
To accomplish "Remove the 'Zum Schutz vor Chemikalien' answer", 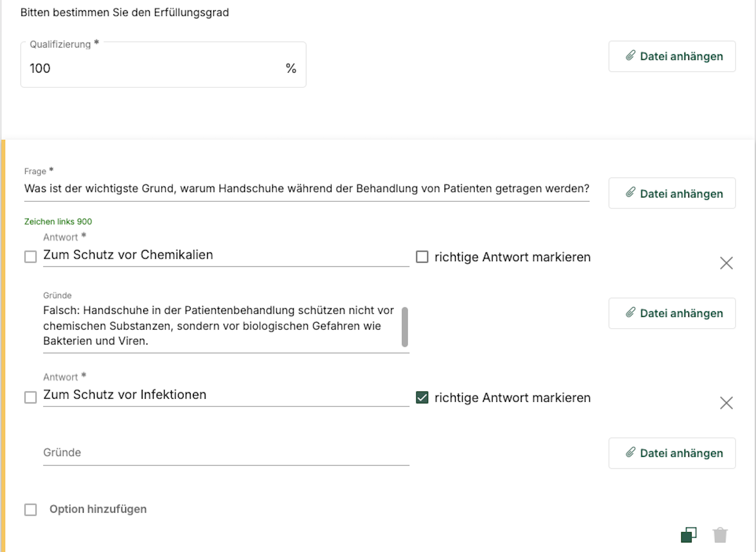I will pyautogui.click(x=726, y=263).
